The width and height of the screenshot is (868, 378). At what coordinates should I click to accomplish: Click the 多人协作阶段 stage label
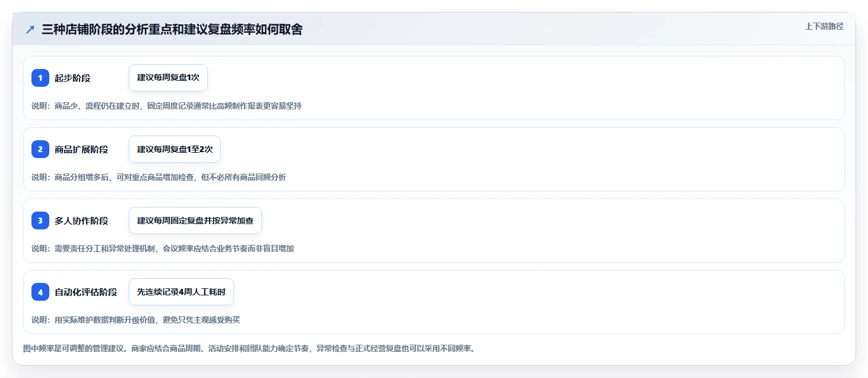(81, 220)
